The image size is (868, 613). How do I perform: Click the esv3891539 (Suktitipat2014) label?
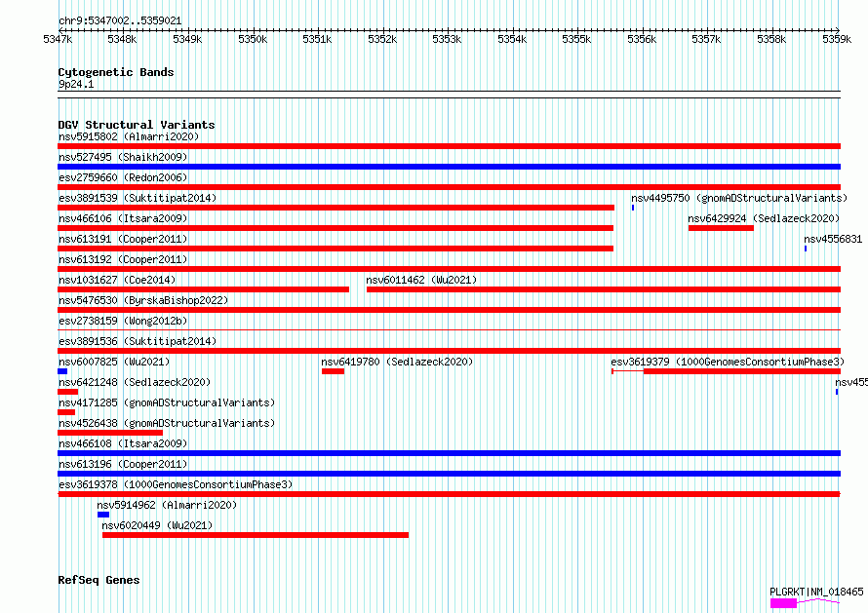tap(138, 198)
